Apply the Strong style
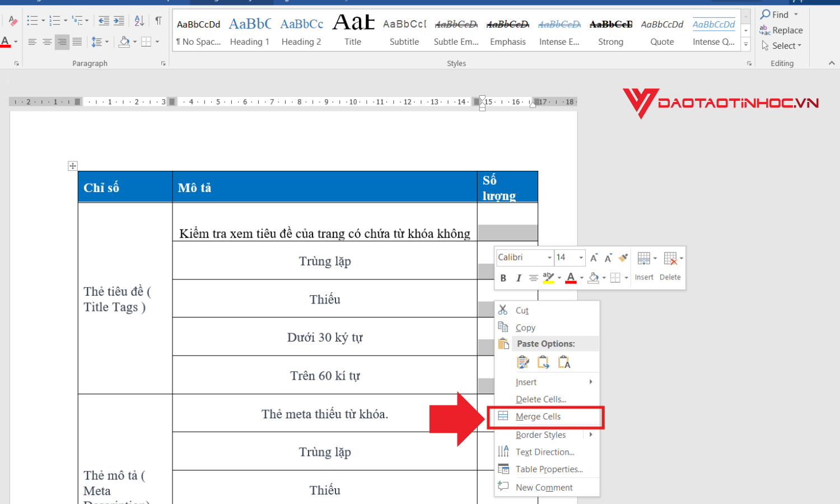 (610, 31)
